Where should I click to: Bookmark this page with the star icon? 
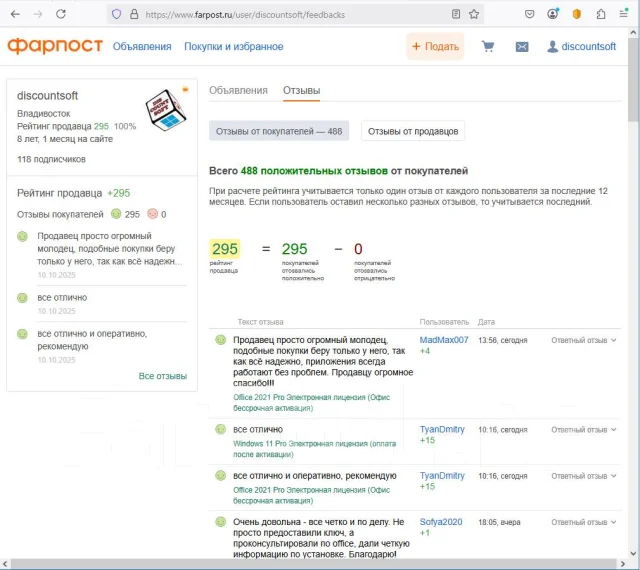474,14
